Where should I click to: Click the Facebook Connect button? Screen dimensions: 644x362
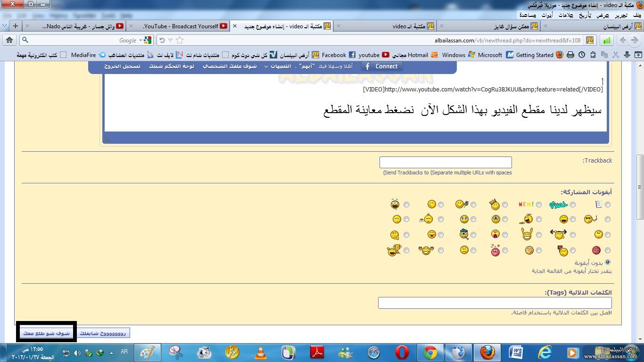(x=382, y=66)
